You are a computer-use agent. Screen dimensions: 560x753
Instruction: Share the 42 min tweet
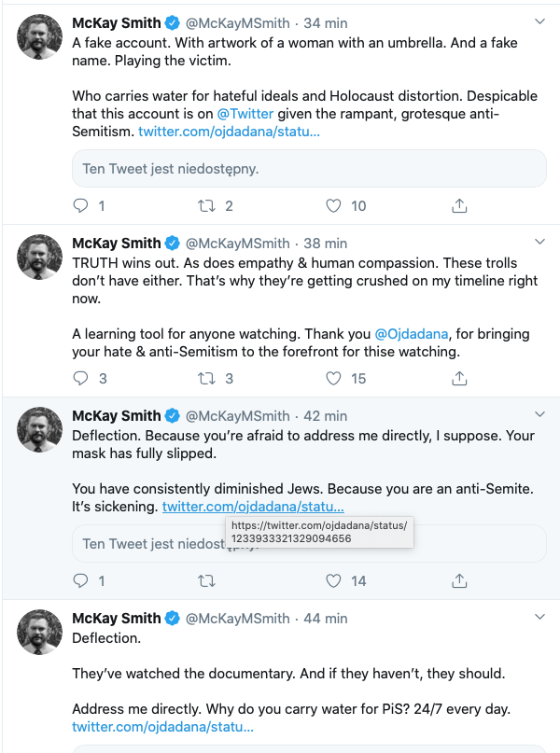459,580
